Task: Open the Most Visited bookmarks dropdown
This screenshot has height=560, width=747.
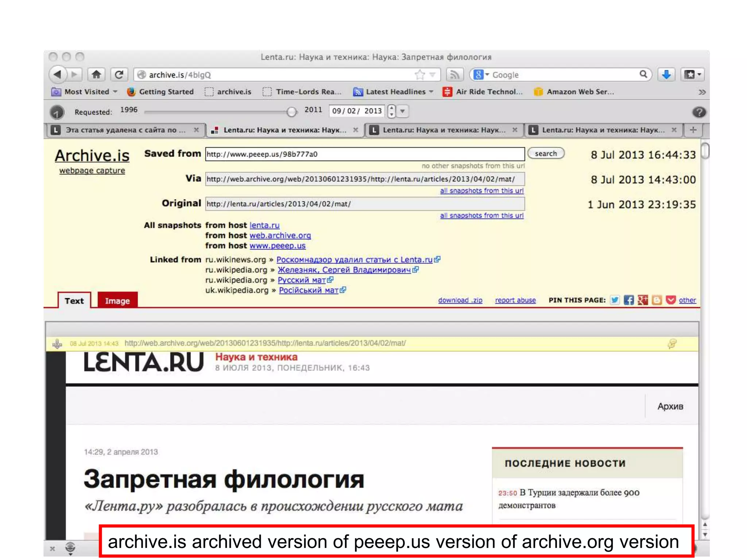Action: tap(84, 92)
